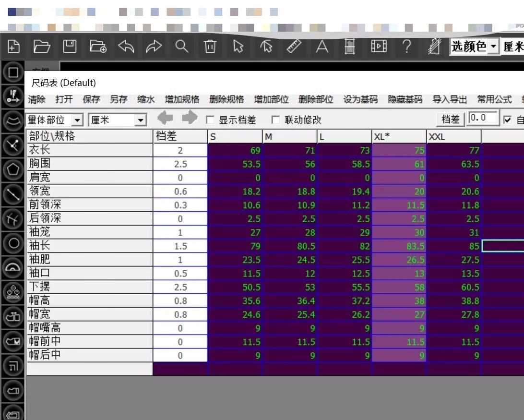Click 打开 in size table menu
524x420 pixels.
(64, 99)
